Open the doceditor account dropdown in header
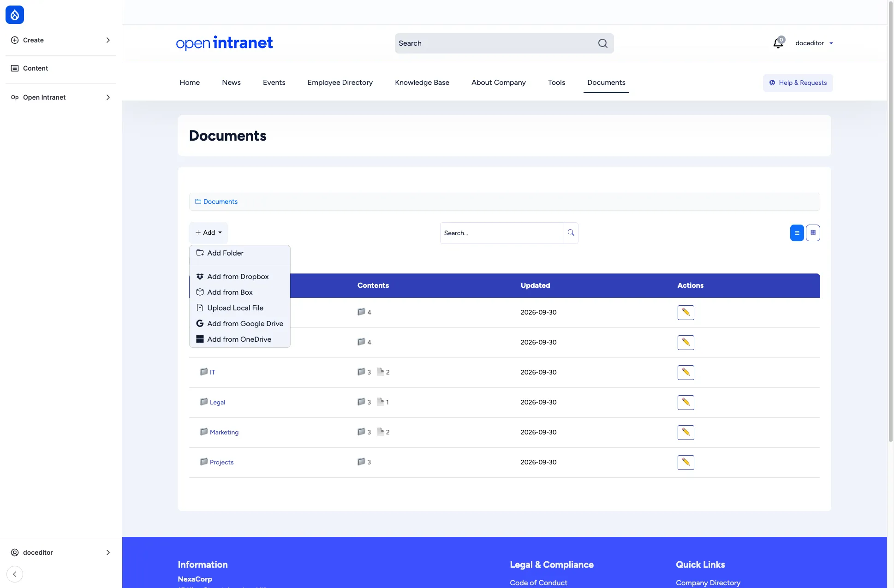Image resolution: width=894 pixels, height=588 pixels. pos(814,43)
